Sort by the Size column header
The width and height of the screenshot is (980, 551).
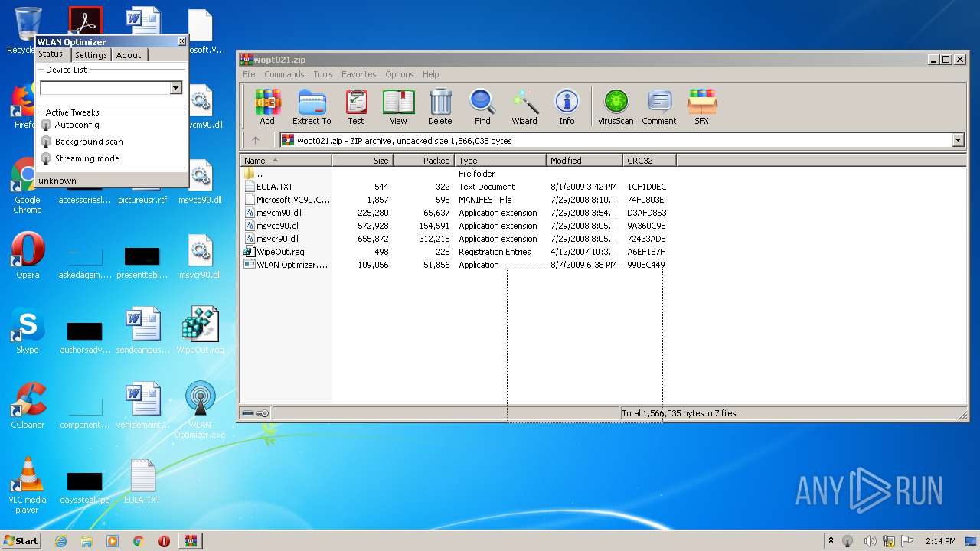tap(363, 161)
